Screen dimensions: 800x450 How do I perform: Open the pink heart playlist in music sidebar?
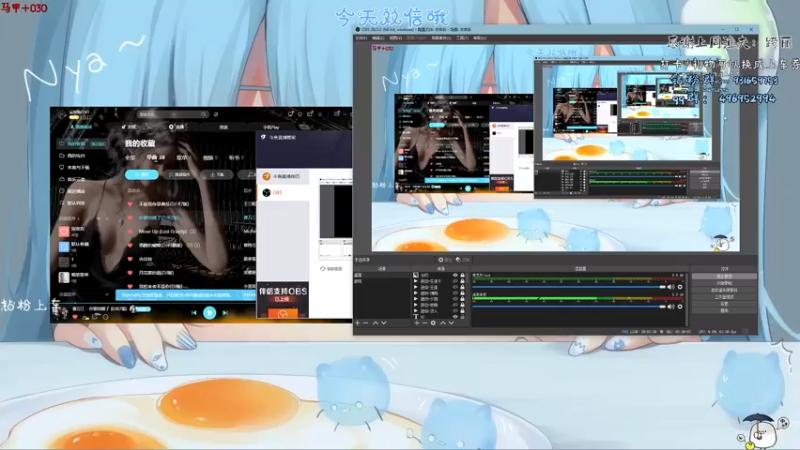click(x=64, y=232)
